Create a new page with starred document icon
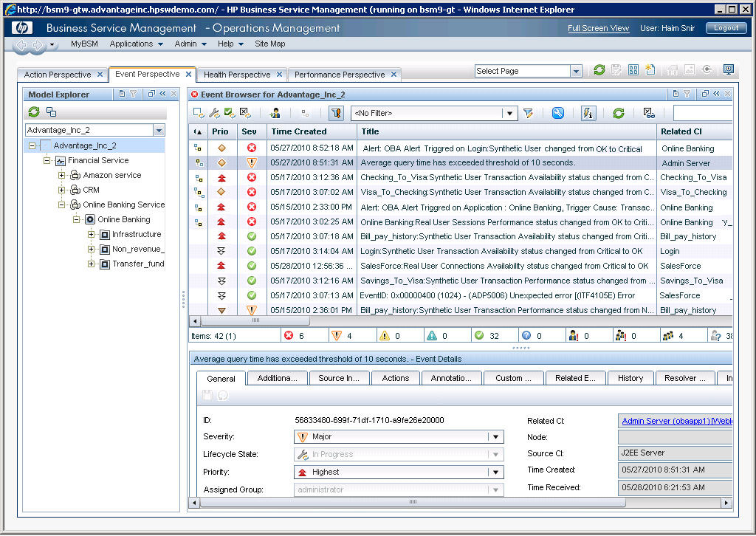 point(650,70)
